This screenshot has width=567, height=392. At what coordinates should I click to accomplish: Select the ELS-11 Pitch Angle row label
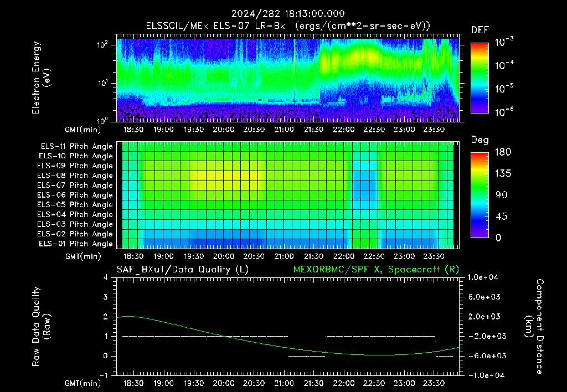click(76, 147)
